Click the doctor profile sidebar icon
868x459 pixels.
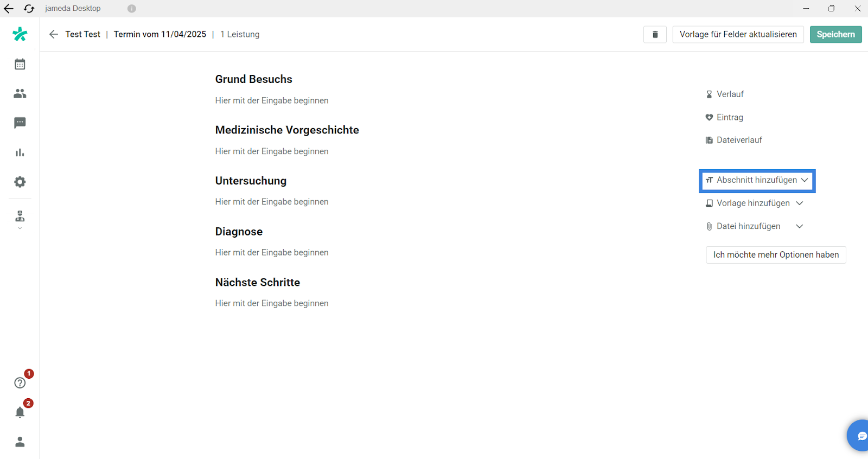tap(20, 216)
